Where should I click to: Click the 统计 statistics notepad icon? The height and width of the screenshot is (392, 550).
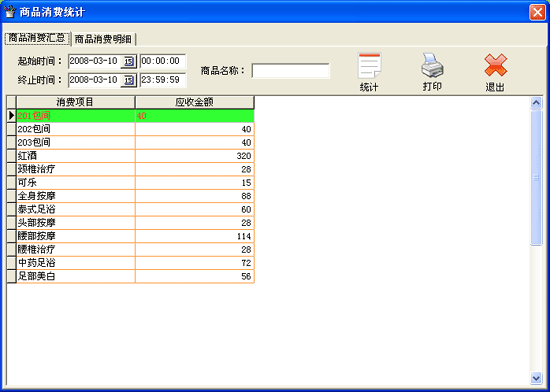point(369,66)
